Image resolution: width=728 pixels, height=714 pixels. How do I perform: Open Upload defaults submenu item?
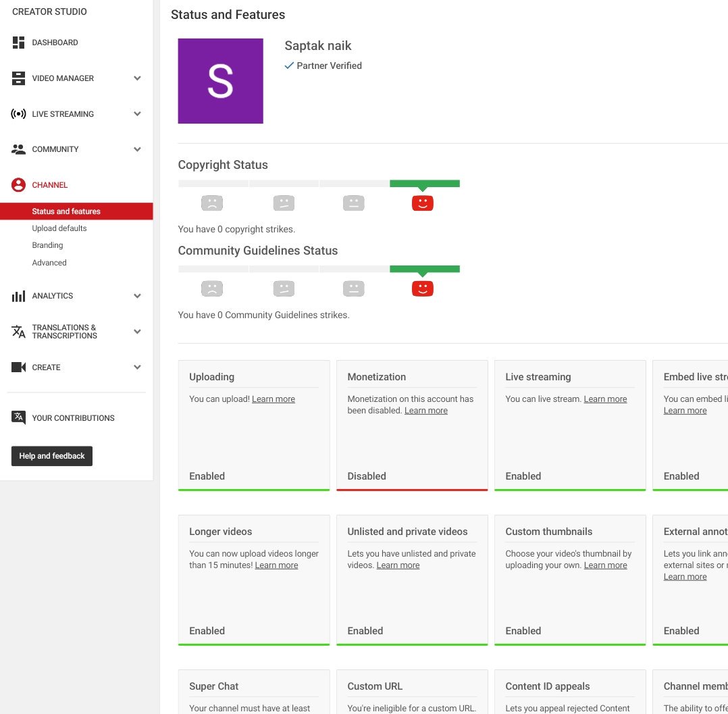click(x=59, y=228)
